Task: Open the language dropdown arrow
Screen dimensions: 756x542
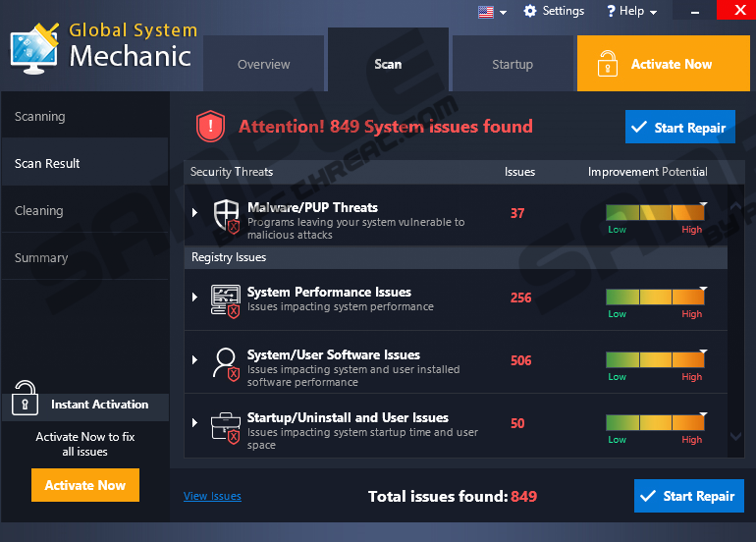Action: point(503,13)
